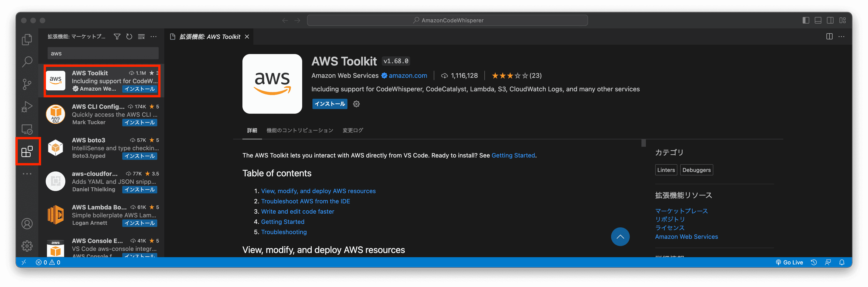Switch to 機能のコントリビューション tab
This screenshot has width=868, height=287.
pyautogui.click(x=300, y=130)
